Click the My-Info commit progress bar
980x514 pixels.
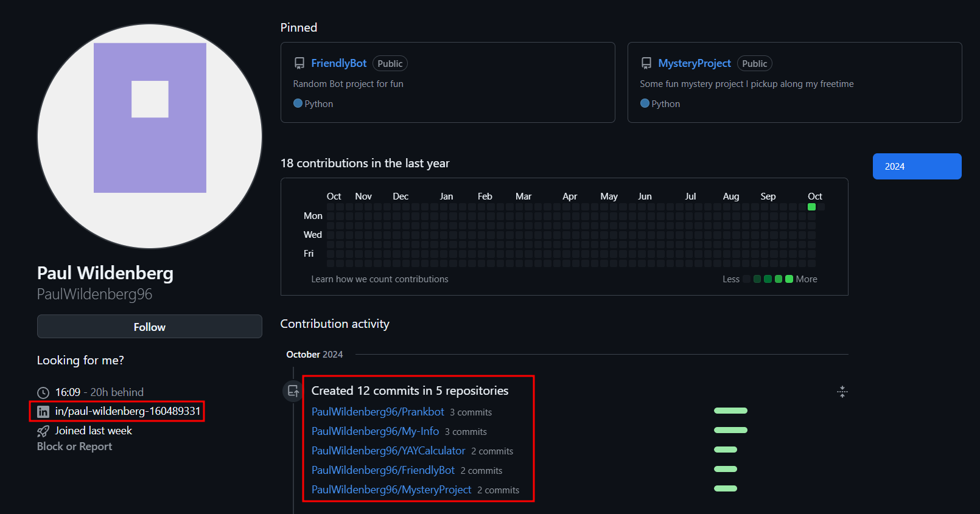[730, 430]
